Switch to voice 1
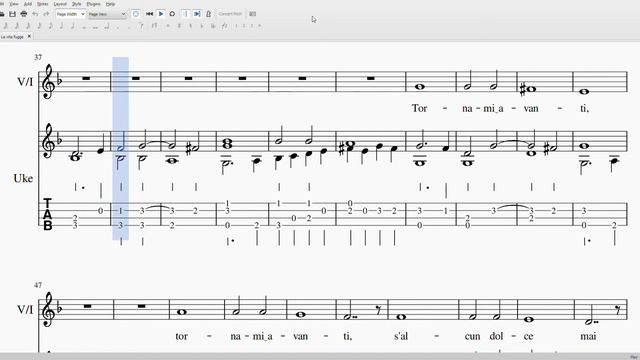 pos(236,26)
